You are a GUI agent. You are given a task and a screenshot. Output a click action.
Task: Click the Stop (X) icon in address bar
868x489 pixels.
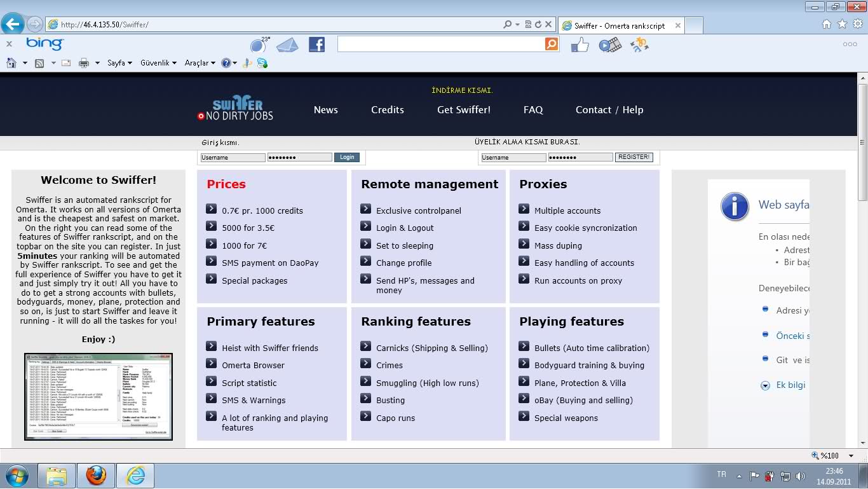[548, 25]
